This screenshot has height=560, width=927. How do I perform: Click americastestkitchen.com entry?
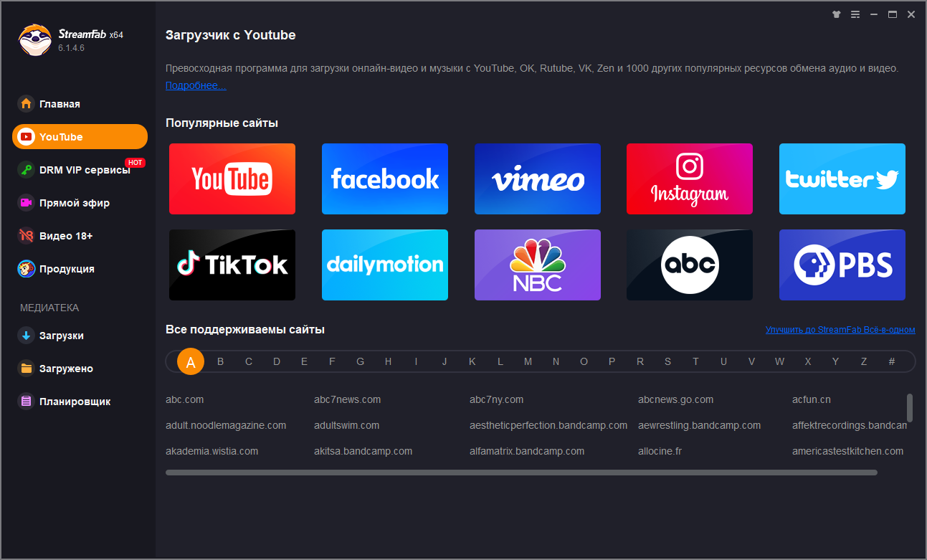[x=848, y=451]
